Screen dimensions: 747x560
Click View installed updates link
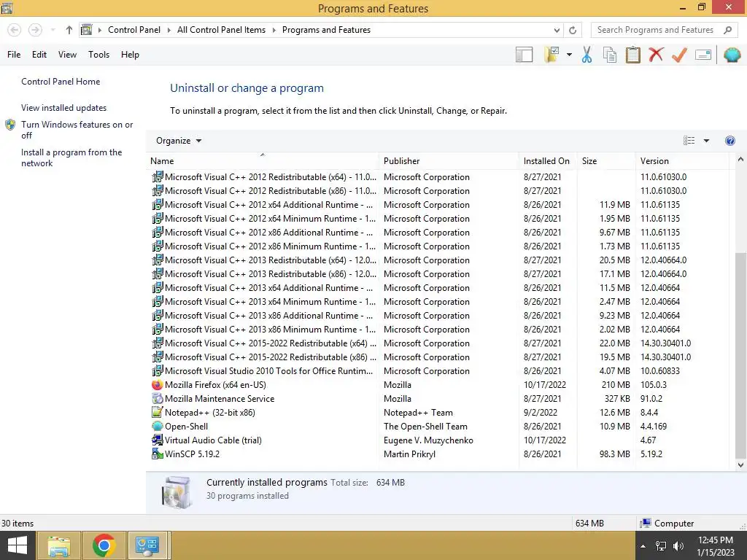(x=64, y=108)
